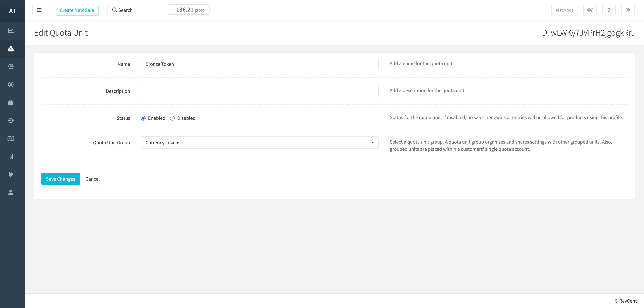This screenshot has width=644, height=308.
Task: Open the help question mark icon
Action: pos(609,10)
